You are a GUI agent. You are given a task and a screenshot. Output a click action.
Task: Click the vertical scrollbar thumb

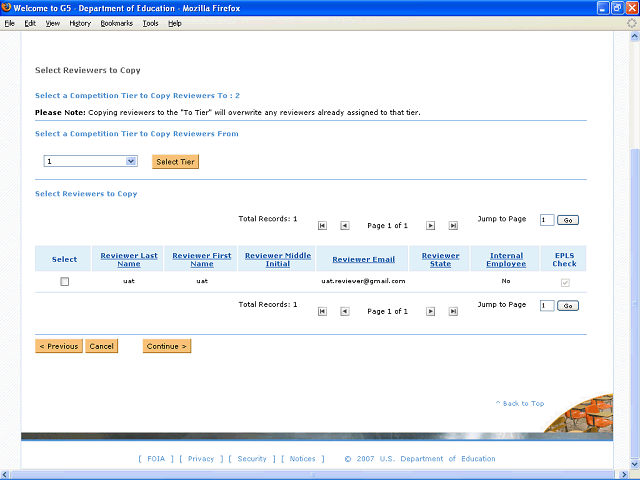pos(635,304)
